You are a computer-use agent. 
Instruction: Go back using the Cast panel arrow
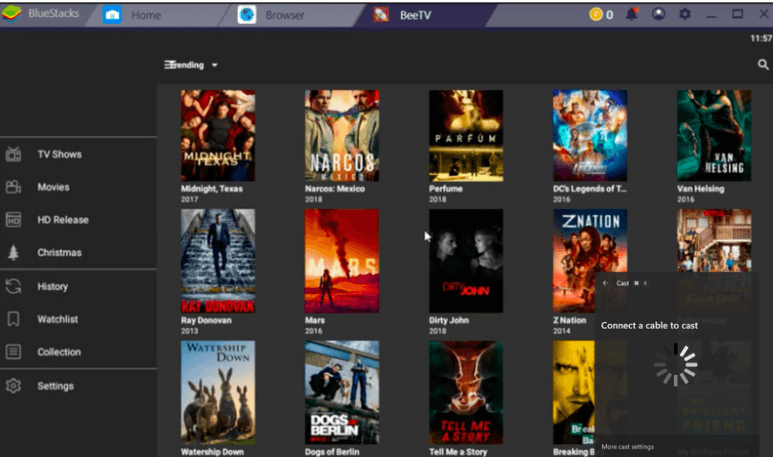[605, 283]
